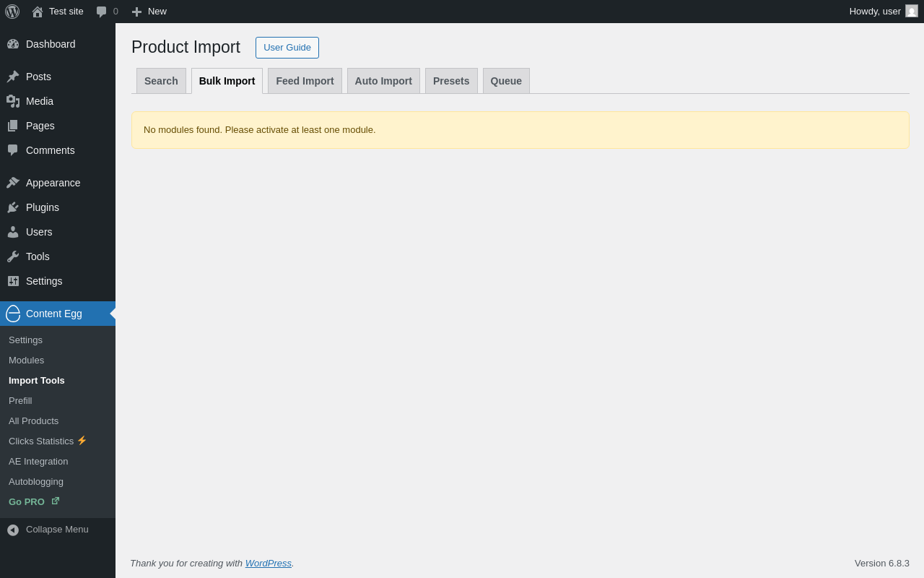Open the Modules submenu item
This screenshot has width=924, height=578.
[26, 360]
